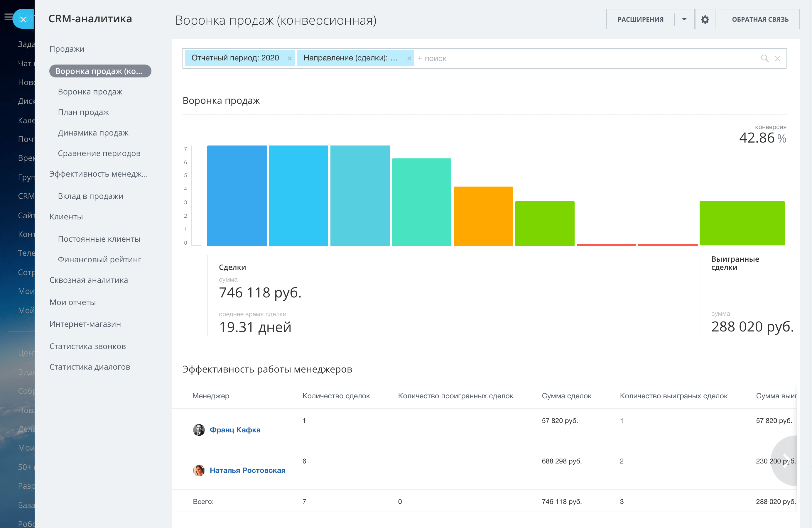Open Статистика звонков section
This screenshot has height=528, width=812.
88,346
